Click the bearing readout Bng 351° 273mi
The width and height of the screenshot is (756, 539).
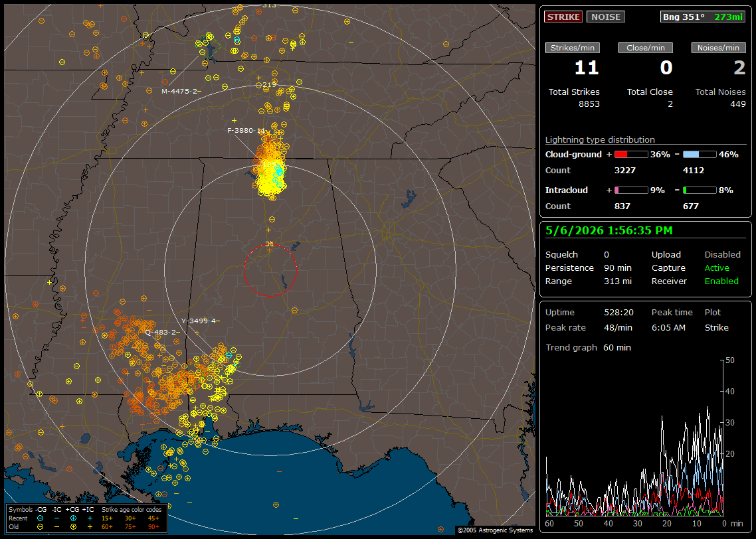click(x=702, y=17)
